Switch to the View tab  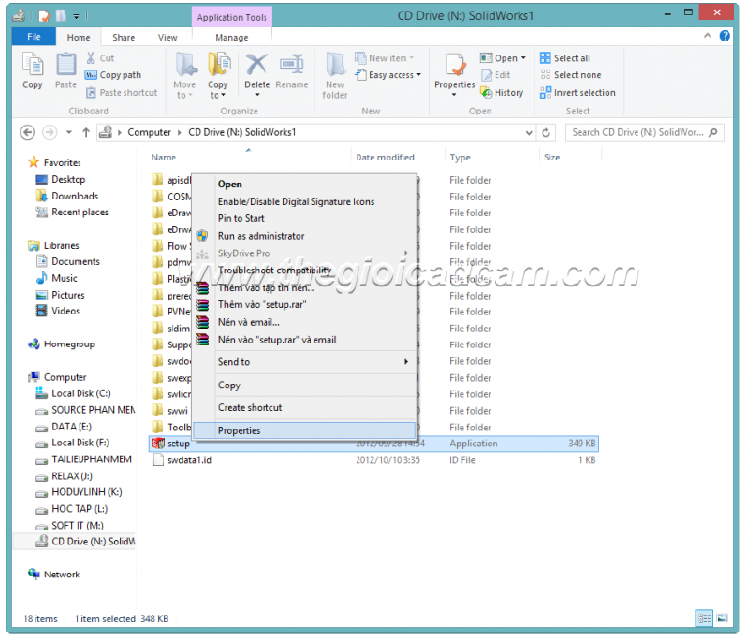167,37
